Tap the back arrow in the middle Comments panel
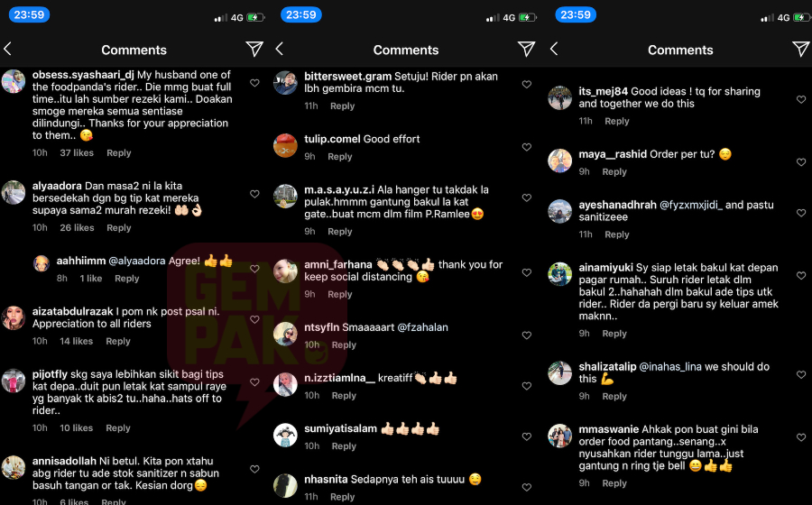 point(279,50)
